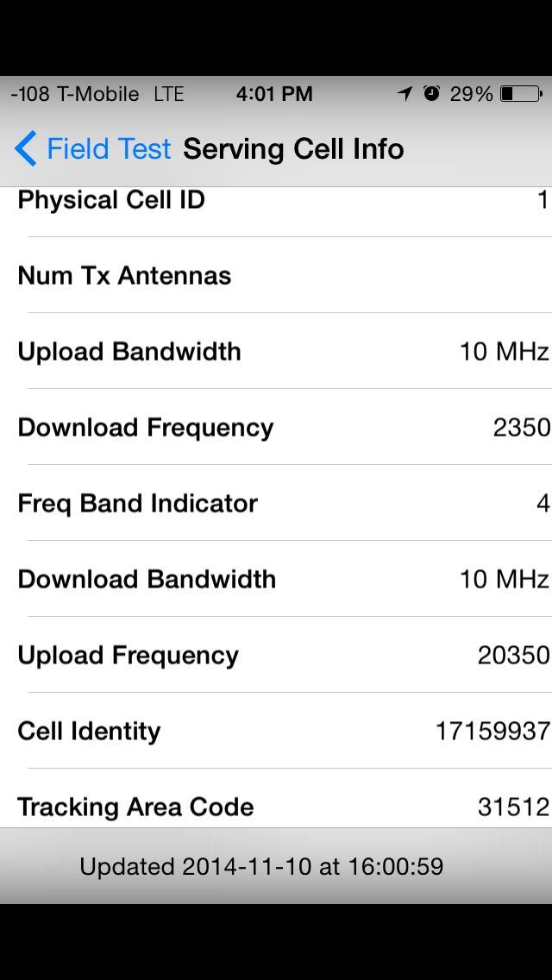Select the Cell Identity row
Image resolution: width=552 pixels, height=980 pixels.
[276, 732]
